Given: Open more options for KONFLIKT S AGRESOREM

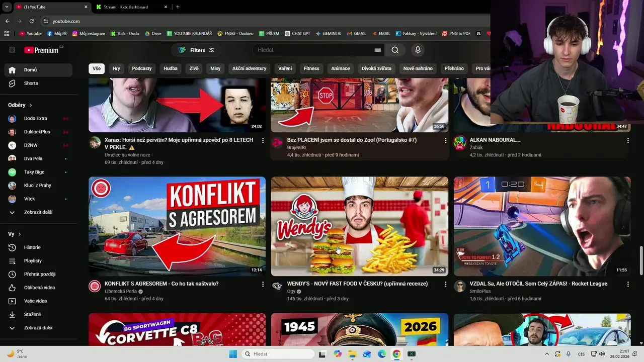Looking at the screenshot, I should pyautogui.click(x=263, y=284).
